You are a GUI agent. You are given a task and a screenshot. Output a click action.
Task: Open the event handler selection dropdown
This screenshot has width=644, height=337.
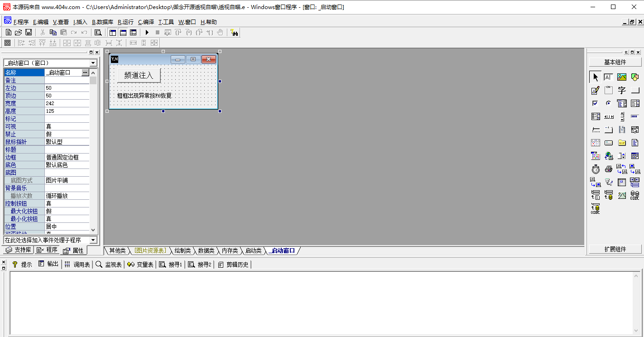[x=93, y=240]
